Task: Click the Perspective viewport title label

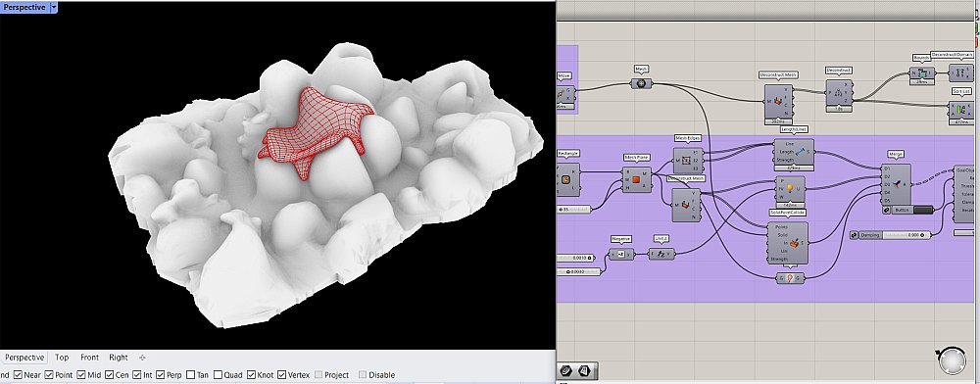Action: click(24, 8)
